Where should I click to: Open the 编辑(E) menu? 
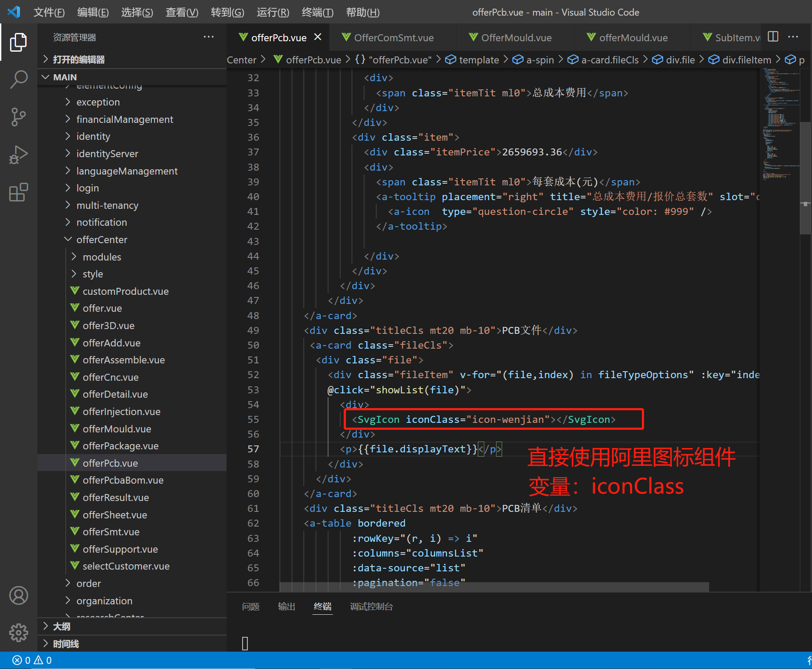click(93, 12)
